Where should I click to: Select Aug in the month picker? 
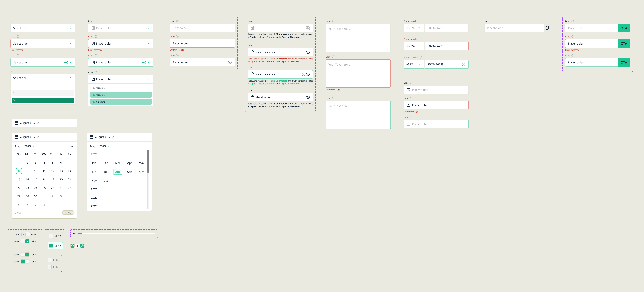(x=117, y=172)
